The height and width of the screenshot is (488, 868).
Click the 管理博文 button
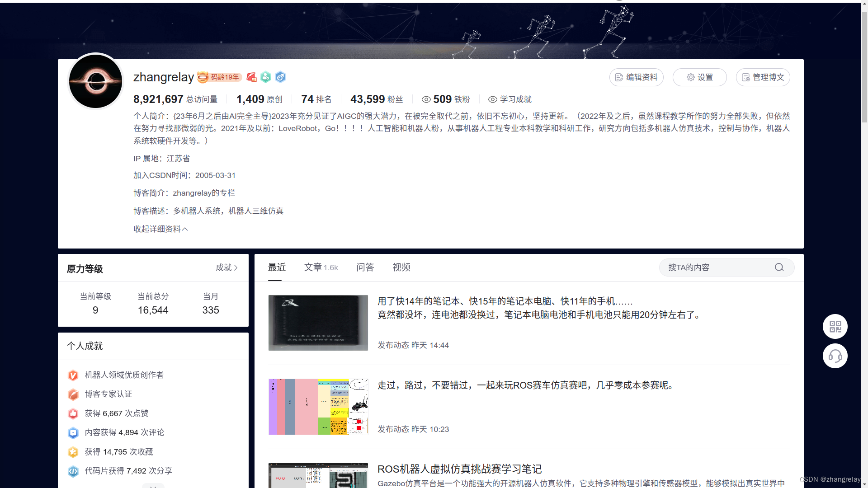point(763,77)
